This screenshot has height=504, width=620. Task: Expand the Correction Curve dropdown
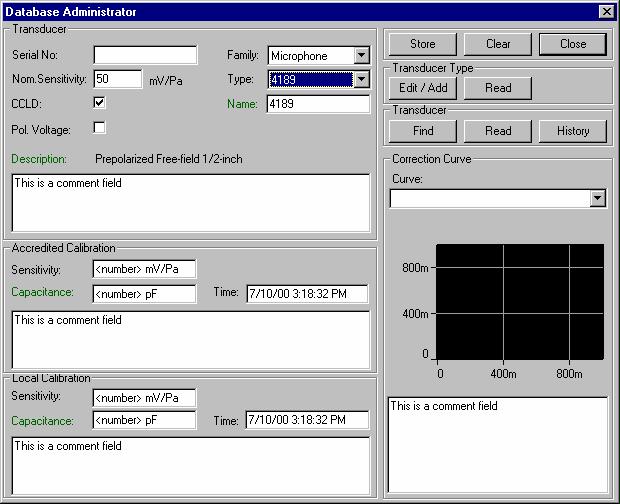pyautogui.click(x=598, y=199)
